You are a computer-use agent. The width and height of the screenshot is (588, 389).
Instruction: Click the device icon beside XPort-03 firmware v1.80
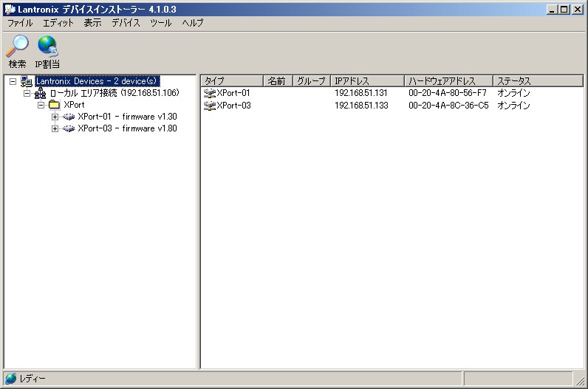pos(69,128)
